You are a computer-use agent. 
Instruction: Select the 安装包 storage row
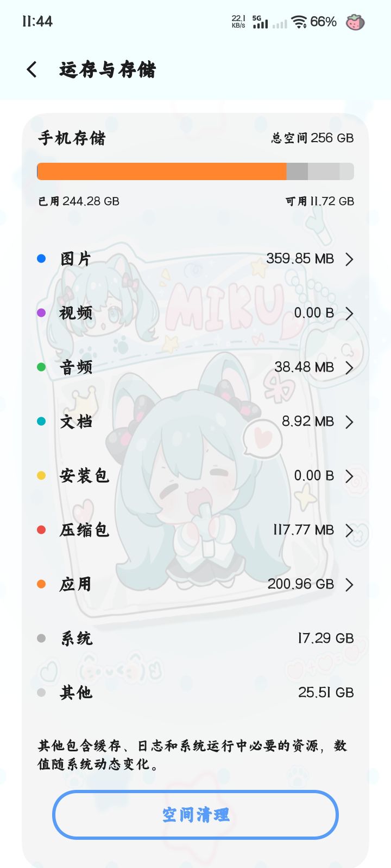click(x=195, y=476)
